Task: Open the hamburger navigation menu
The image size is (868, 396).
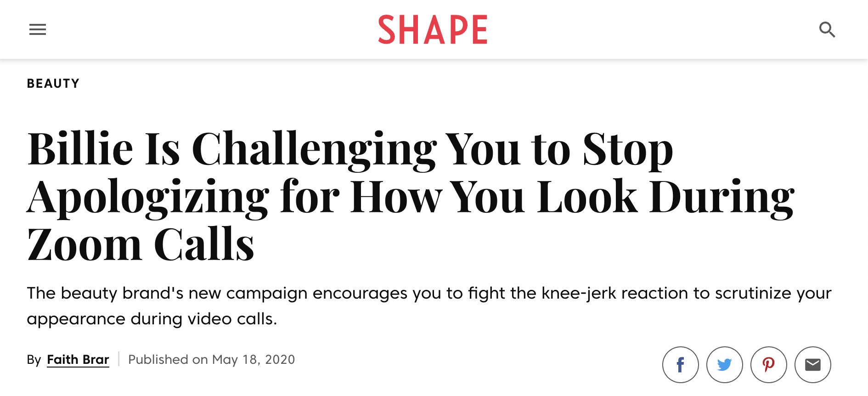Action: [38, 30]
